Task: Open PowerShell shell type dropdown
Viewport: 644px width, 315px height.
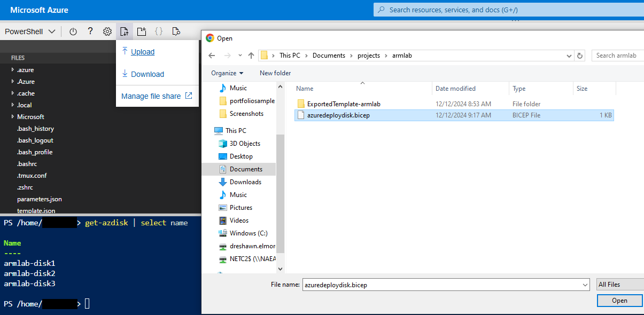Action: pyautogui.click(x=30, y=31)
